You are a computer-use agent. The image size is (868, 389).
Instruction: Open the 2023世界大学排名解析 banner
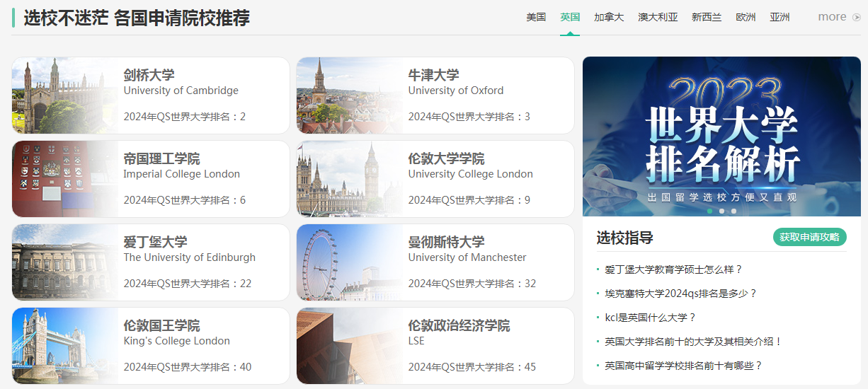[721, 137]
